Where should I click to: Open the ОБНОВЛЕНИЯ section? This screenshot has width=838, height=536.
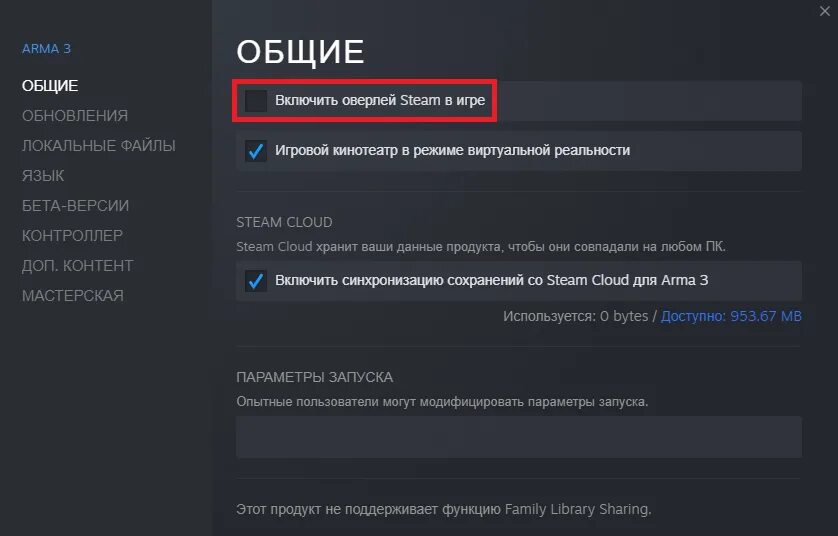[x=75, y=115]
